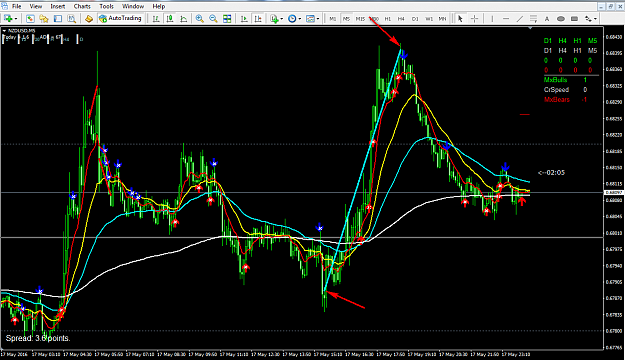Open the Tools menu

coord(106,6)
